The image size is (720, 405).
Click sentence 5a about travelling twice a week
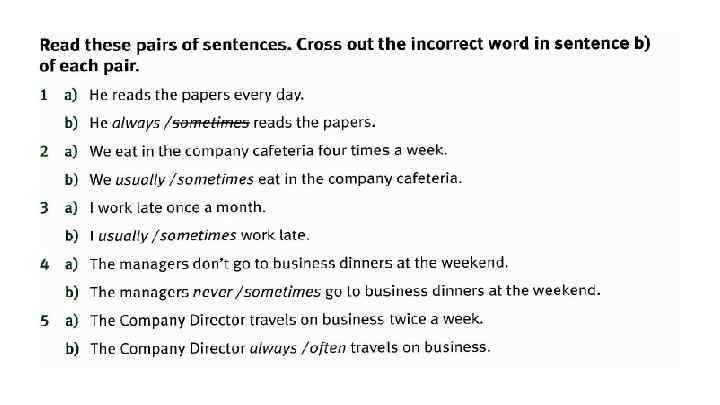[286, 320]
